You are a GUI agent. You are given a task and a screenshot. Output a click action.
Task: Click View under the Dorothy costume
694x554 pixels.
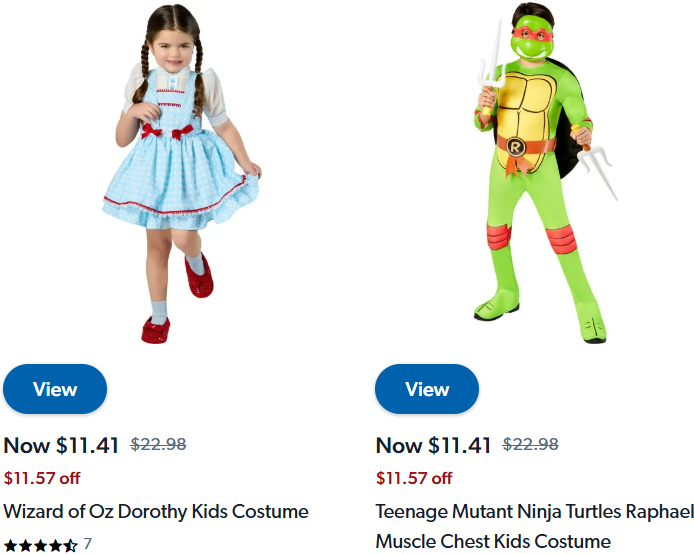(55, 389)
